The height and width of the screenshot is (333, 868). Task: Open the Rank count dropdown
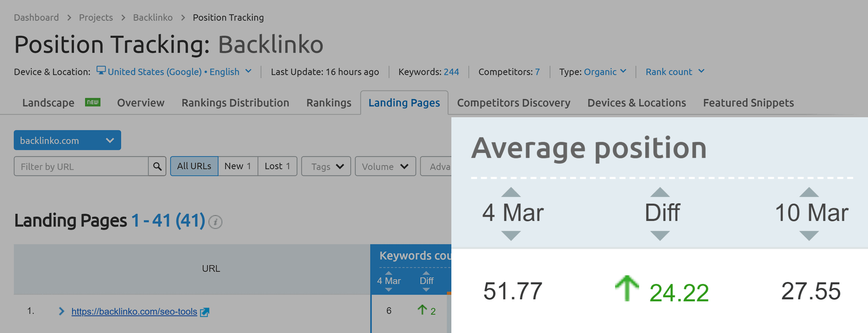(675, 71)
